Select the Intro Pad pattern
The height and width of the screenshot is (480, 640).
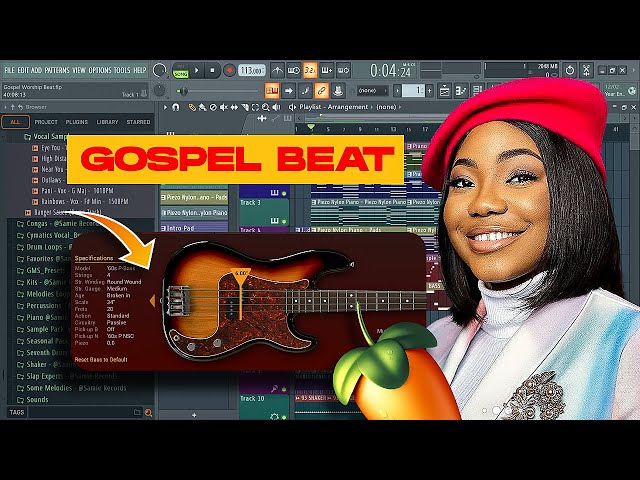[194, 228]
